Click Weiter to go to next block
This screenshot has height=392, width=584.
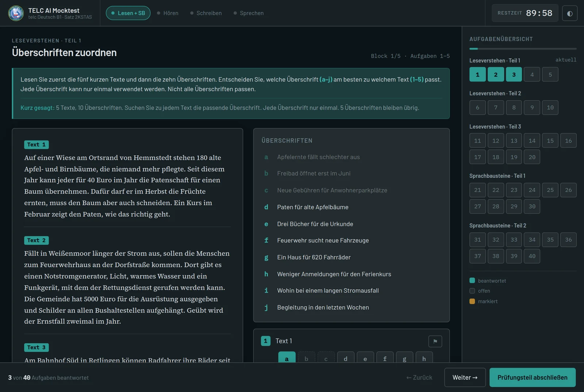pyautogui.click(x=465, y=377)
